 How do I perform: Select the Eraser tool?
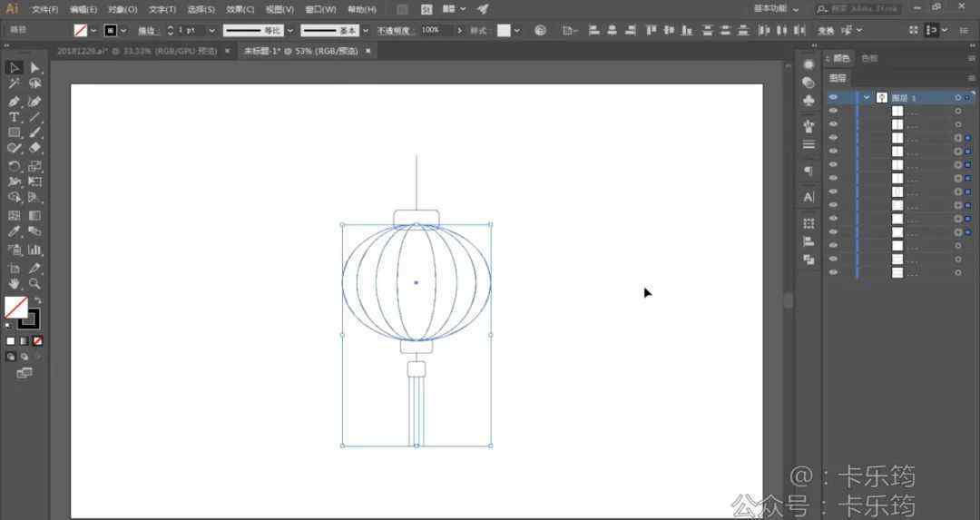(35, 148)
